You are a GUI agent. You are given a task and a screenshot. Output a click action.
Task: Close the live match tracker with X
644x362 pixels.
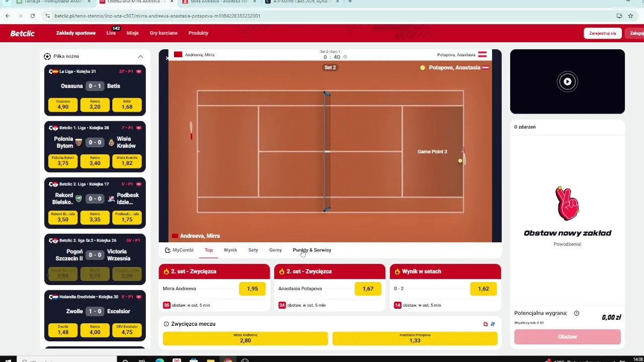(x=168, y=58)
